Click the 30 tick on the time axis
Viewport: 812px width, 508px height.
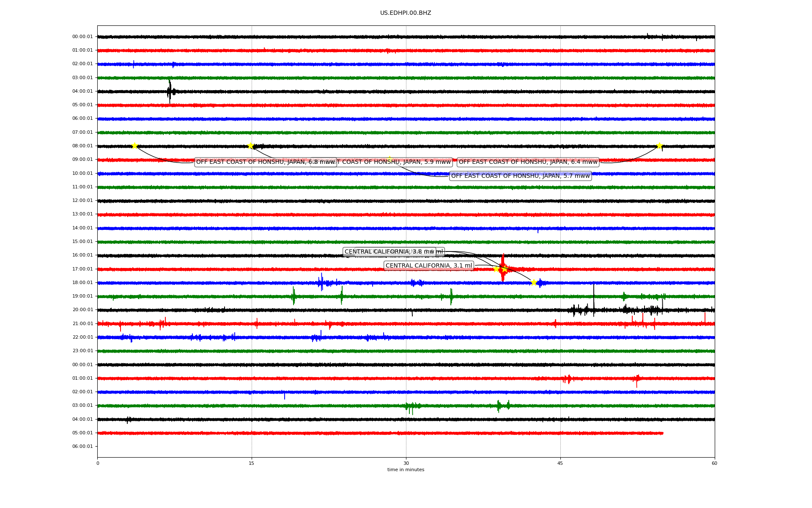[406, 463]
